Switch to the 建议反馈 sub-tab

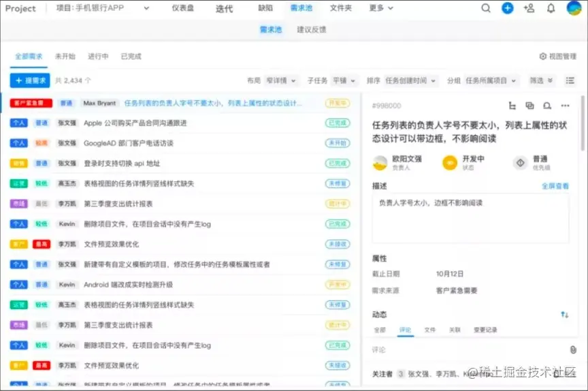pos(311,30)
